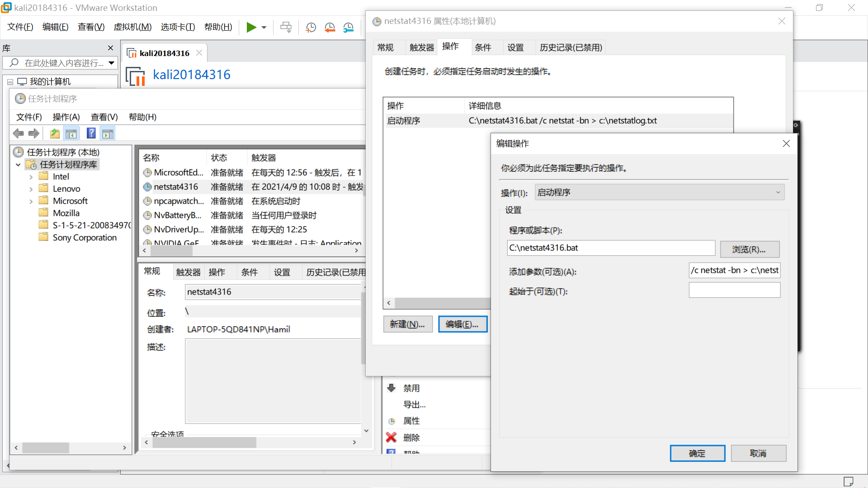Screen dimensions: 868x488
Task: Click the send Ctrl+Alt+Del icon
Action: 286,27
